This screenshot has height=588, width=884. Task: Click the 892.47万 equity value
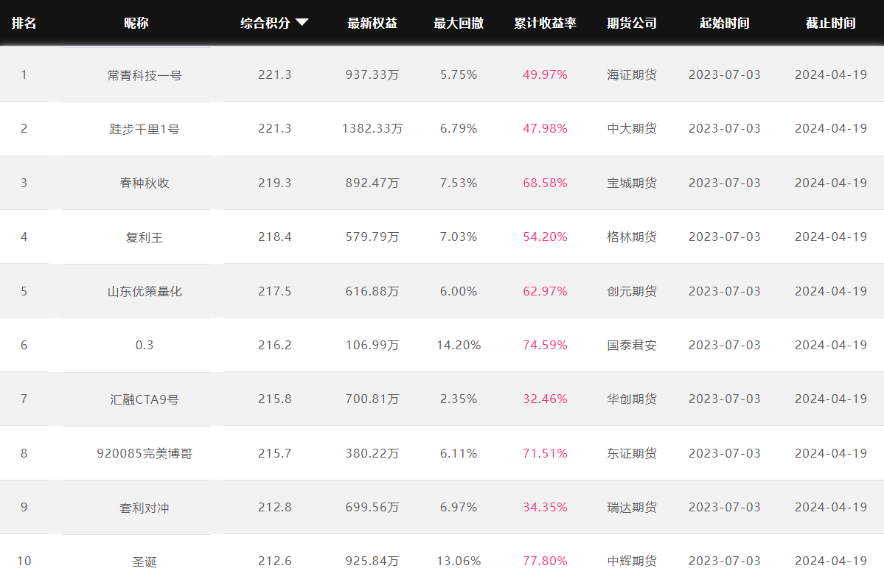[x=372, y=183]
